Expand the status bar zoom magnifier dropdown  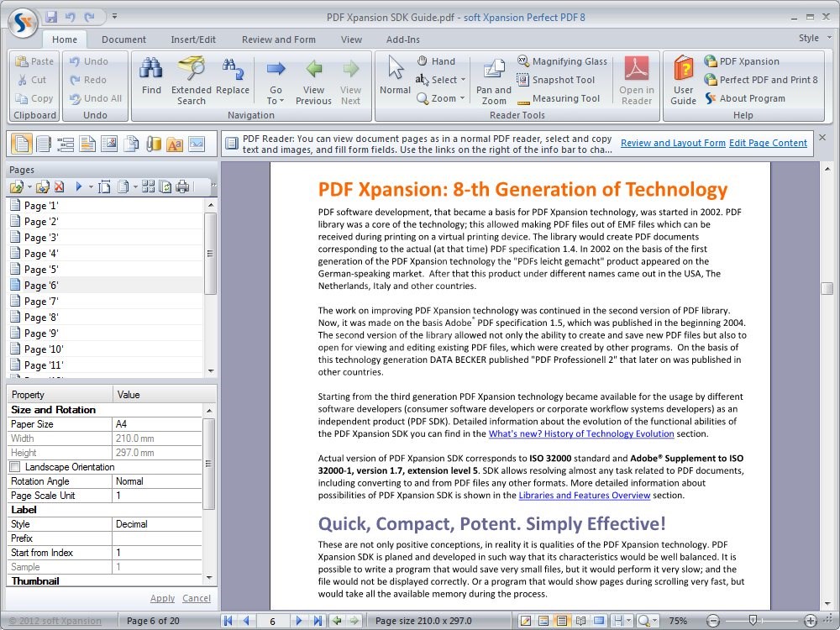click(x=655, y=621)
